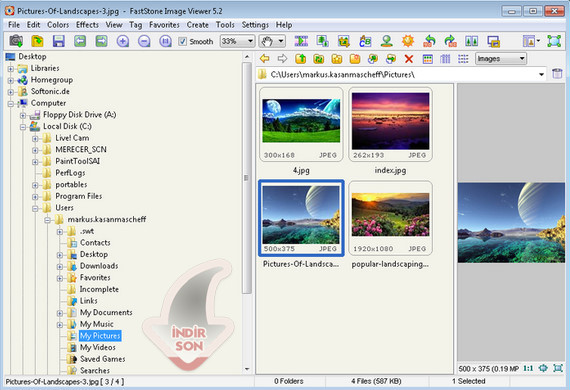The height and width of the screenshot is (390, 570).
Task: Toggle the Smooth checkbox
Action: pos(182,41)
